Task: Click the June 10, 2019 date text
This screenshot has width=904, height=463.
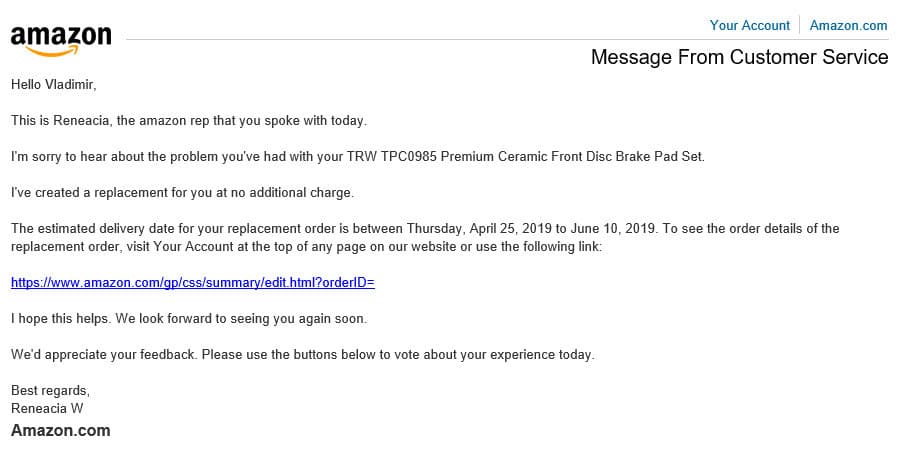Action: (x=612, y=228)
